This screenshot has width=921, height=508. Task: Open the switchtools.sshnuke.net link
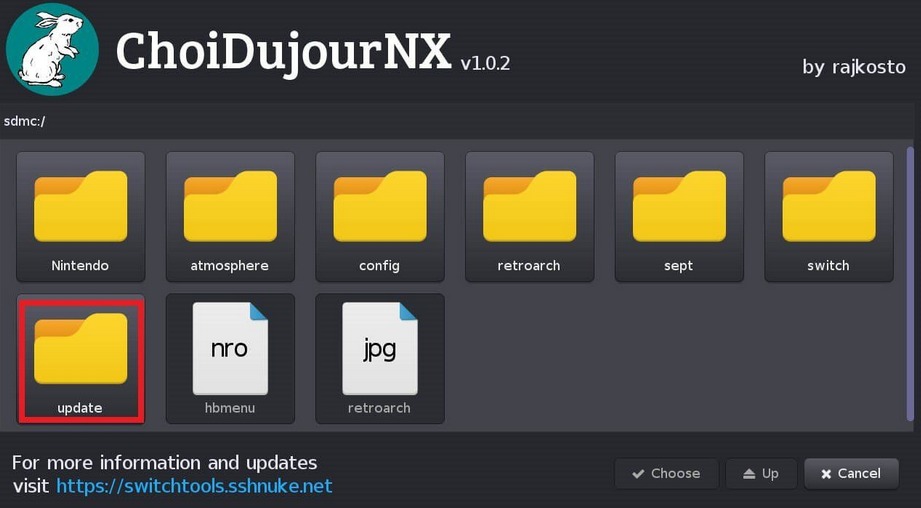click(x=194, y=486)
